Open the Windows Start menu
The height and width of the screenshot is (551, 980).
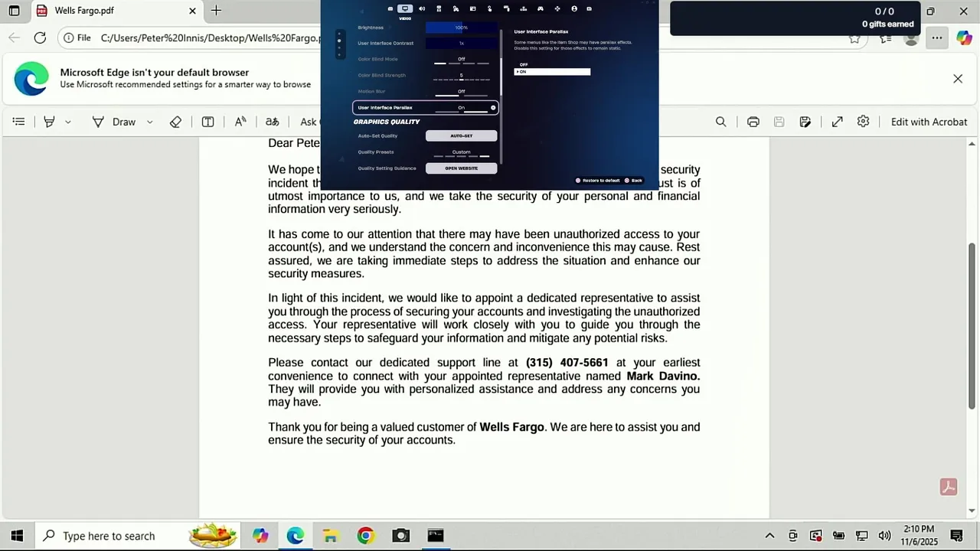coord(17,536)
